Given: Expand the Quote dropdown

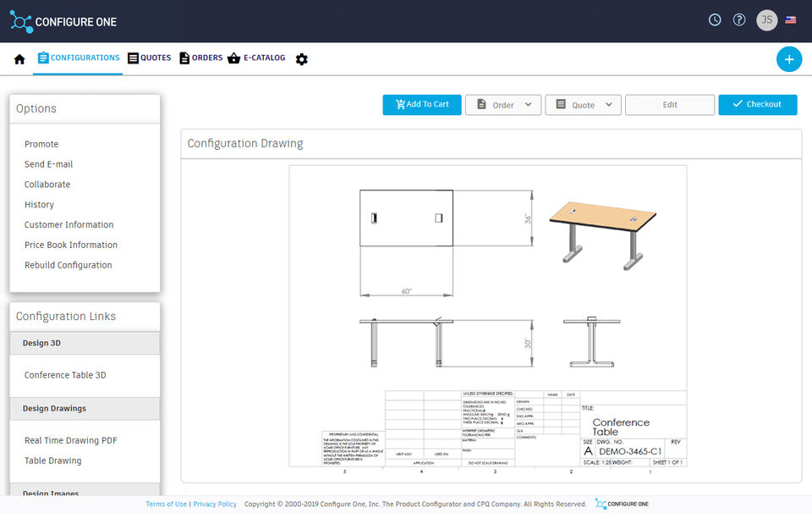Looking at the screenshot, I should pyautogui.click(x=583, y=105).
